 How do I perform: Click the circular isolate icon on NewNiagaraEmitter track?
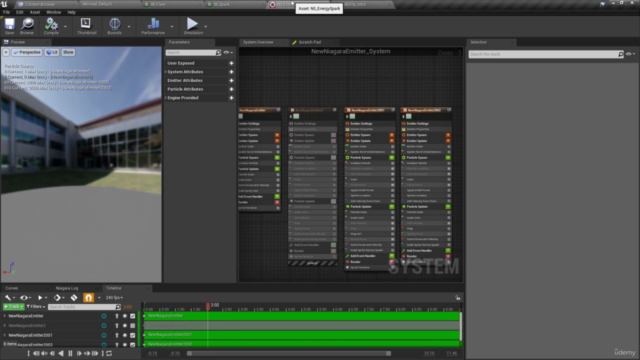coord(104,316)
